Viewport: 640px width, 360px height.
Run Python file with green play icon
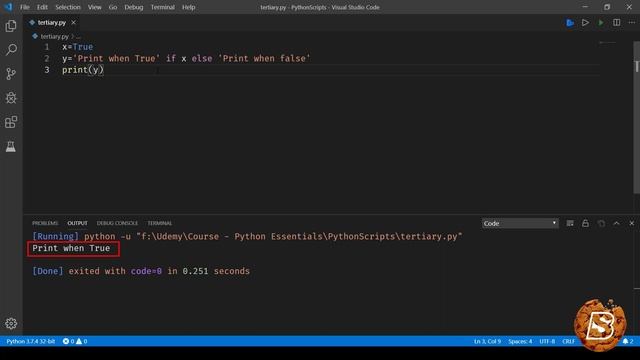(x=601, y=23)
